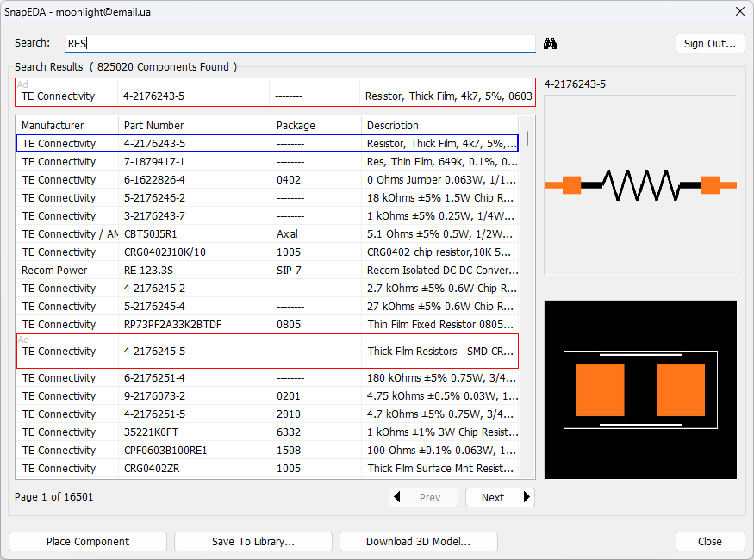Click Save To Library button
The height and width of the screenshot is (560, 754).
[x=253, y=542]
